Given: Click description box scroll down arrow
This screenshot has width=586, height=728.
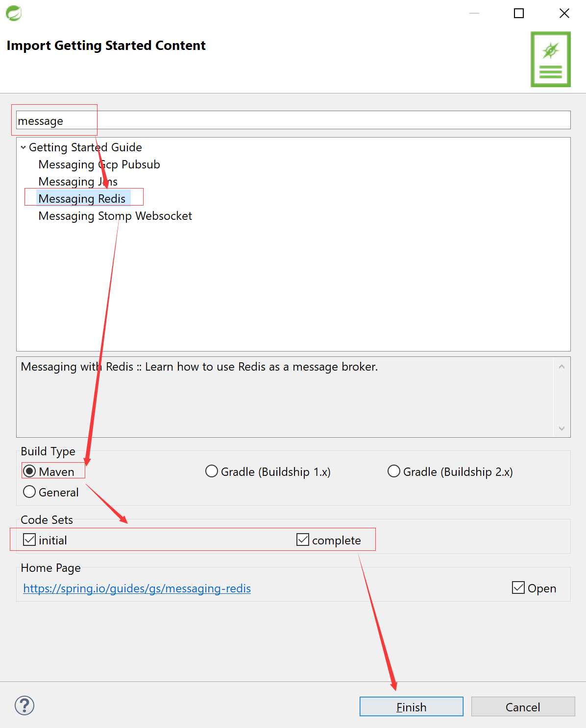Looking at the screenshot, I should pos(562,428).
